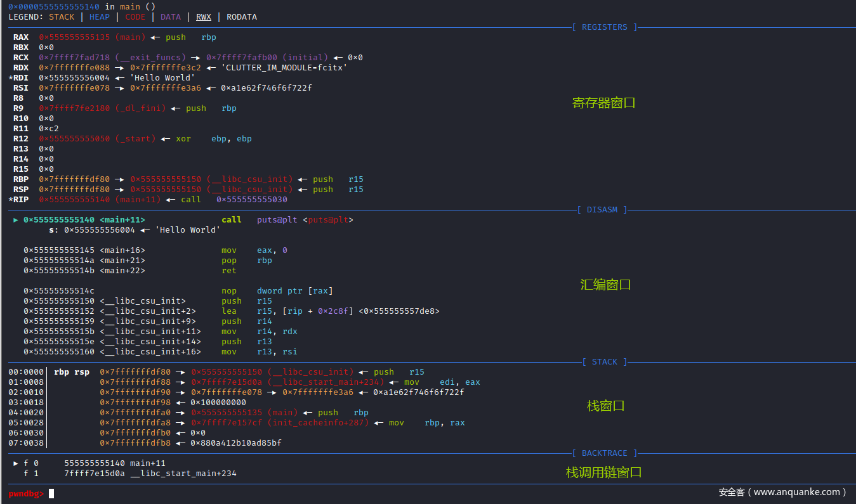Click the BACKTRACE section header

(604, 453)
